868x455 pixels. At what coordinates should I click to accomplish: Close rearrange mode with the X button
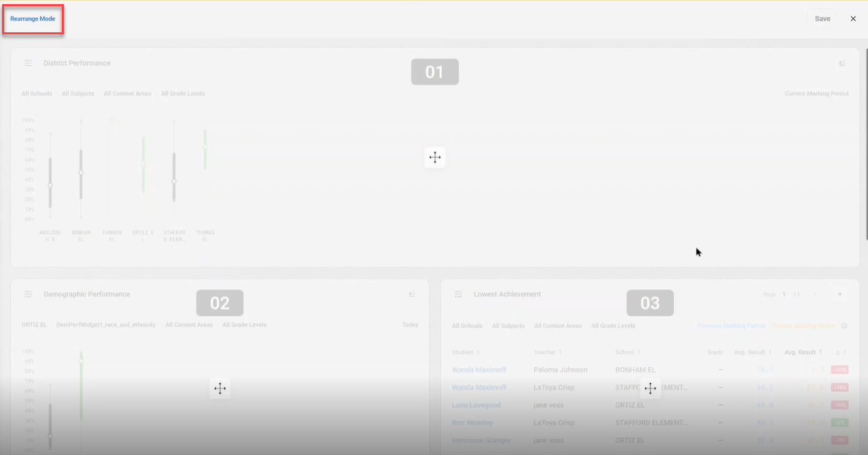coord(853,19)
